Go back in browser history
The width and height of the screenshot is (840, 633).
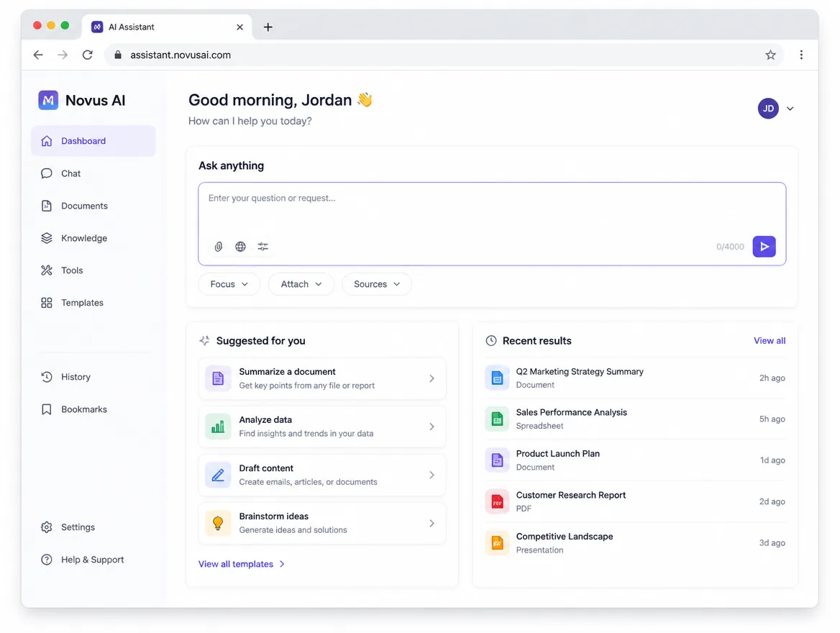pyautogui.click(x=38, y=55)
